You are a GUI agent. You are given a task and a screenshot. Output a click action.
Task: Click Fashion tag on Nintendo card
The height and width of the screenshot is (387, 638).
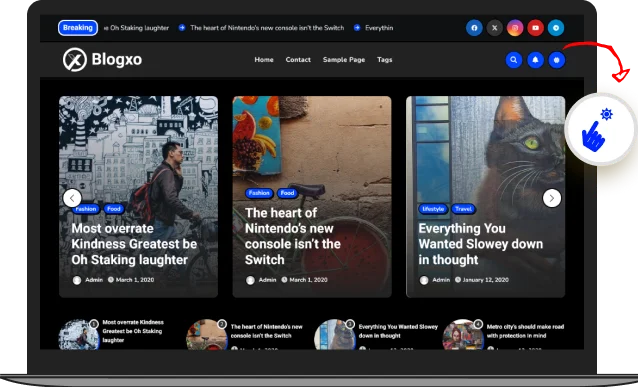tap(259, 193)
